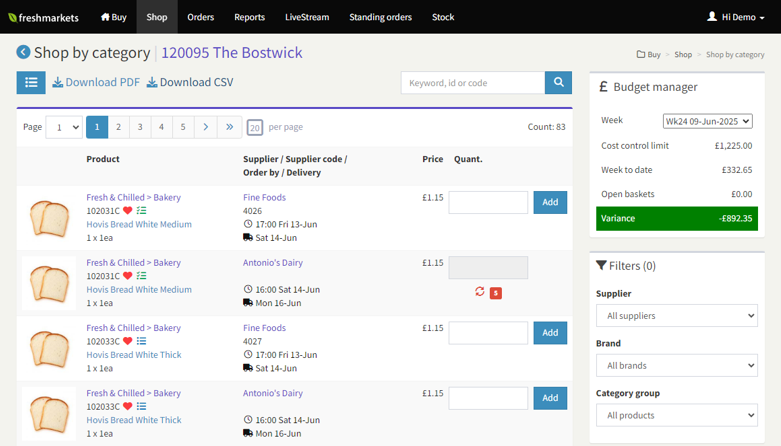The width and height of the screenshot is (781, 446).
Task: Open the Page number dropdown
Action: click(64, 127)
